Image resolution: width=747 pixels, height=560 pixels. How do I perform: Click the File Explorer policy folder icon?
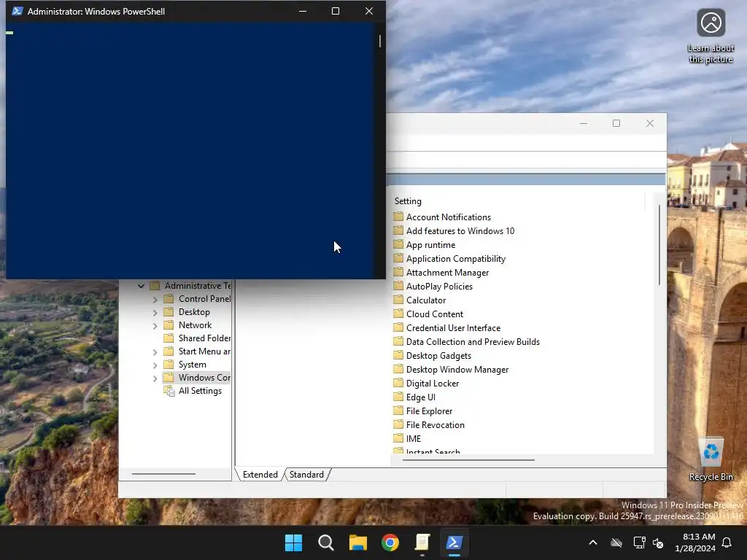click(398, 410)
